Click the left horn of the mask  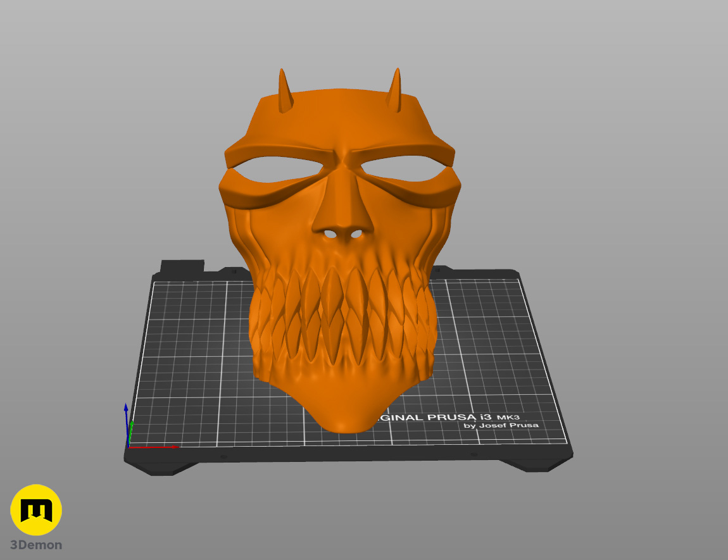click(285, 91)
